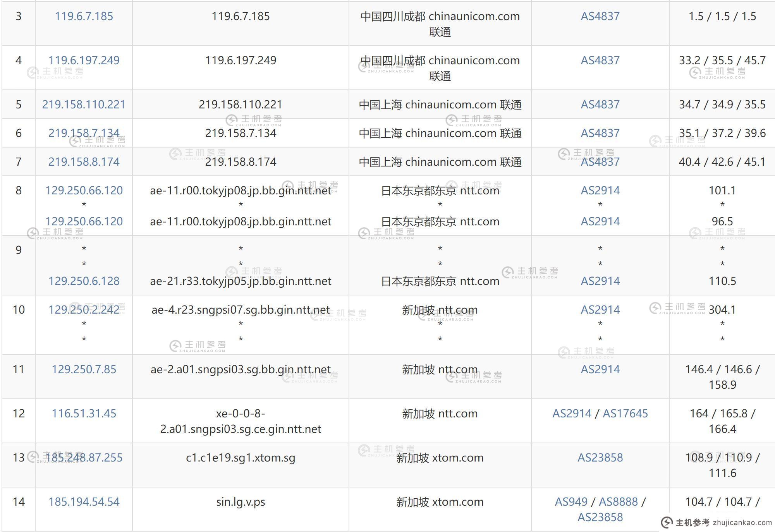Select hostname sin.lg.v.ps
This screenshot has width=775, height=532.
[241, 502]
